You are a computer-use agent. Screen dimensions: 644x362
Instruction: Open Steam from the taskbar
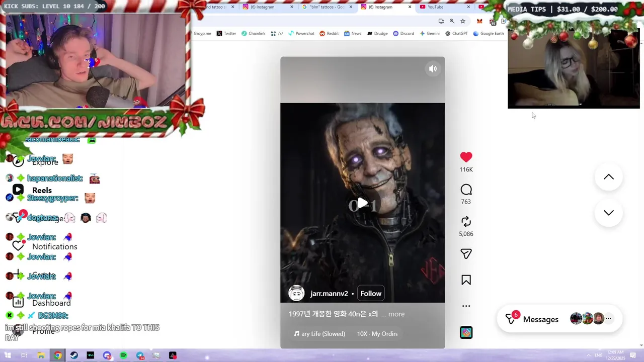(x=74, y=355)
